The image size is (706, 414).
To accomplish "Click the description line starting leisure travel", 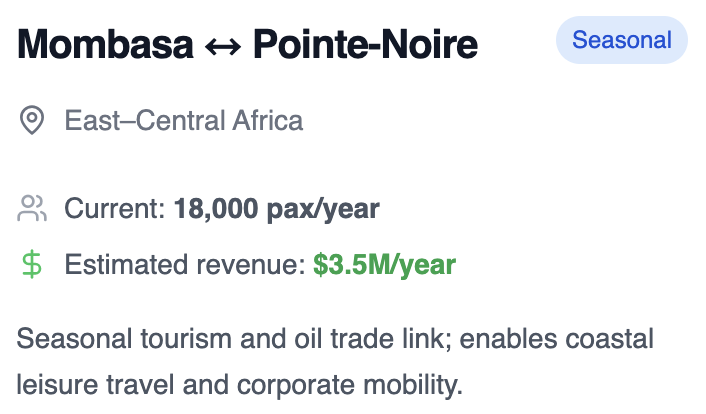I will point(240,385).
